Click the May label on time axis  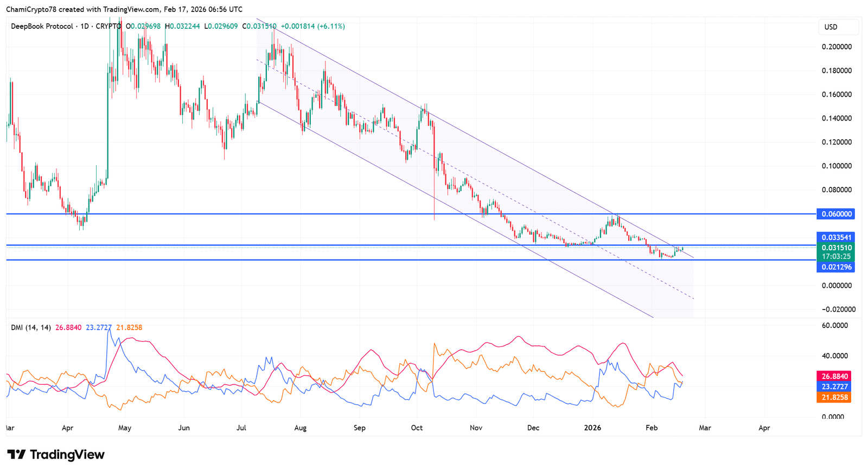point(125,428)
